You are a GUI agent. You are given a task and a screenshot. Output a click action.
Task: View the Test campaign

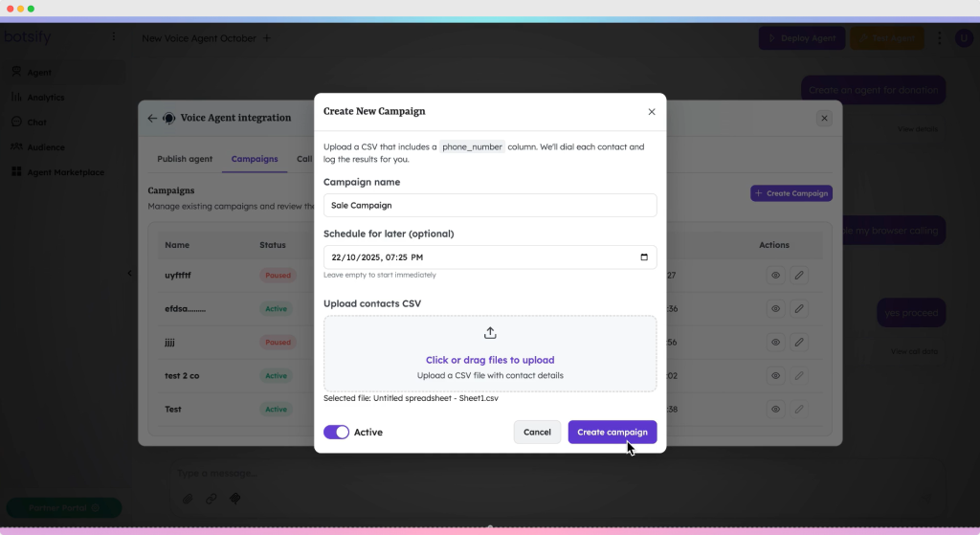tap(775, 410)
